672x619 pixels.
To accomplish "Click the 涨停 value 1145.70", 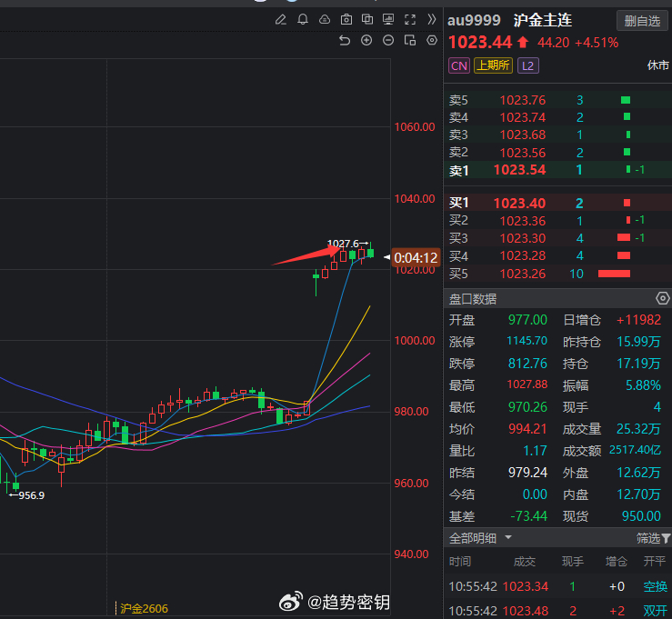I will click(x=527, y=341).
